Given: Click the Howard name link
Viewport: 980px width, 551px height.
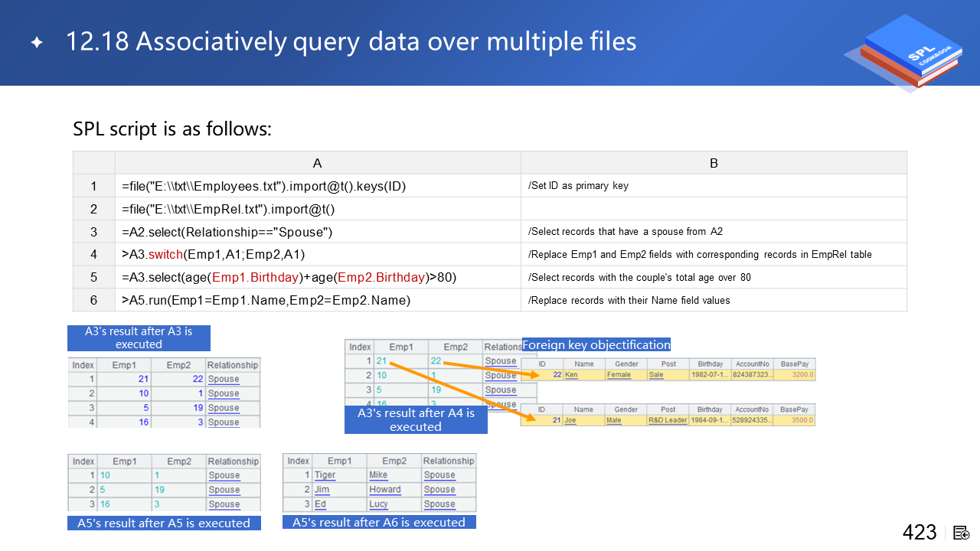Looking at the screenshot, I should (384, 490).
